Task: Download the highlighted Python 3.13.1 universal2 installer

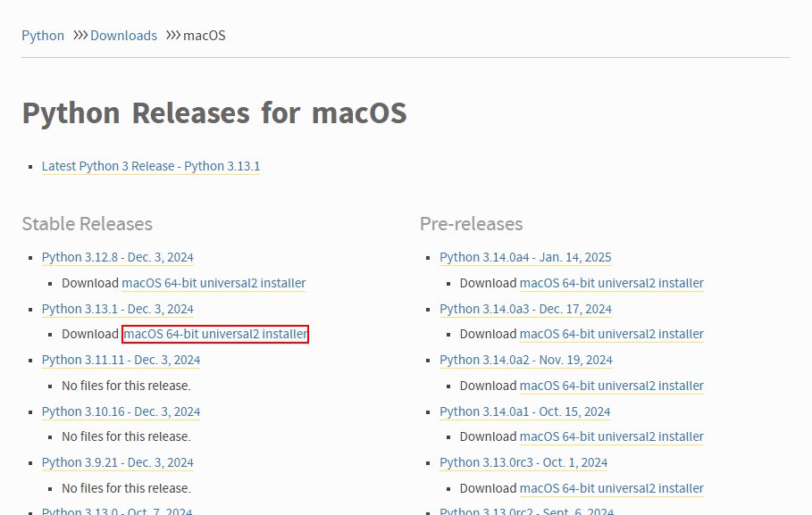Action: [214, 334]
